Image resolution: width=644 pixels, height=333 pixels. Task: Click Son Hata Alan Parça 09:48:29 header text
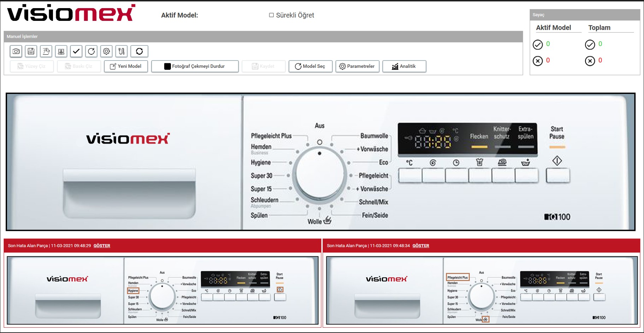click(49, 246)
